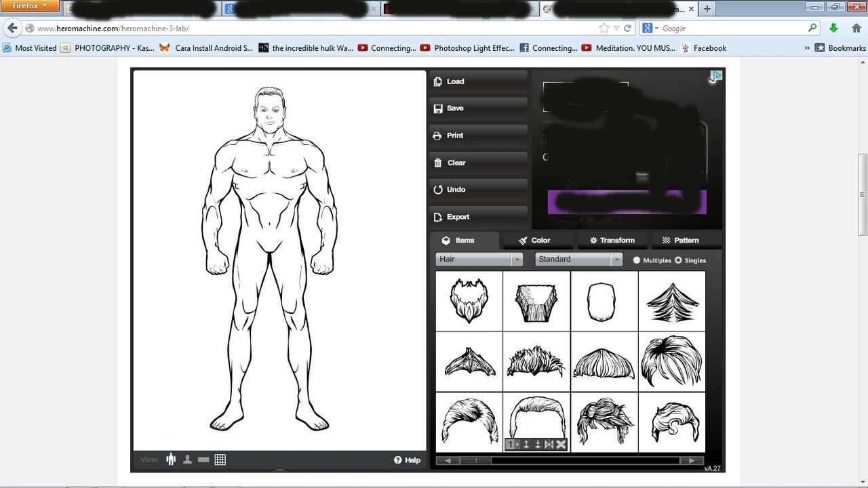Click the Print button

478,136
